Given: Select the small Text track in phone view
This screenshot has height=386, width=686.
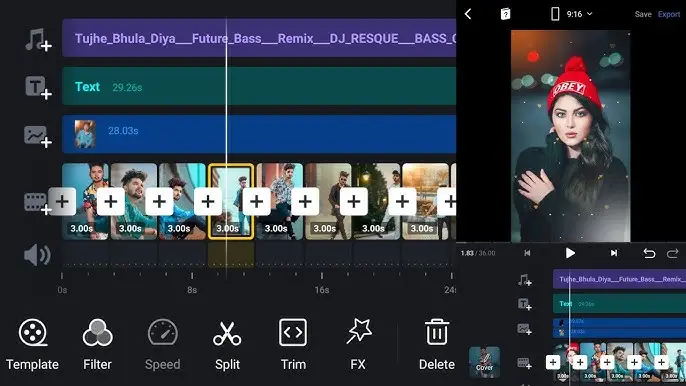Looking at the screenshot, I should (x=620, y=304).
